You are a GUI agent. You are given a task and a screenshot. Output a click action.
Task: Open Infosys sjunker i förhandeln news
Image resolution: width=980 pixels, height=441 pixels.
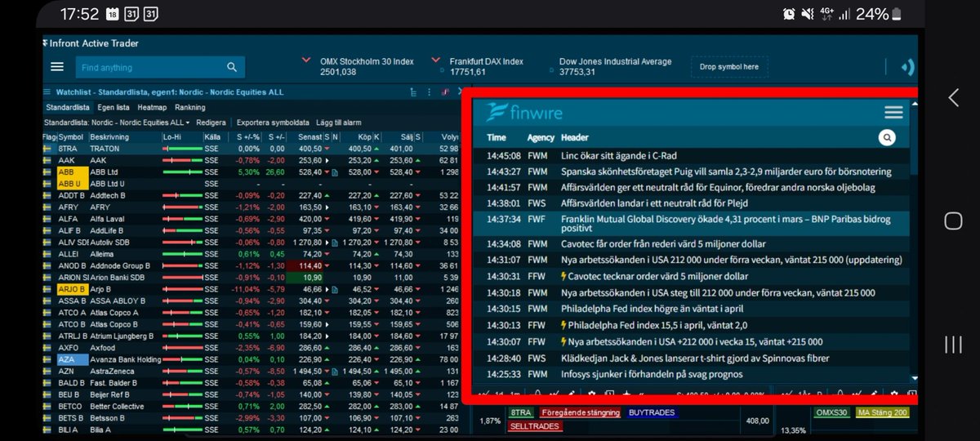(652, 374)
